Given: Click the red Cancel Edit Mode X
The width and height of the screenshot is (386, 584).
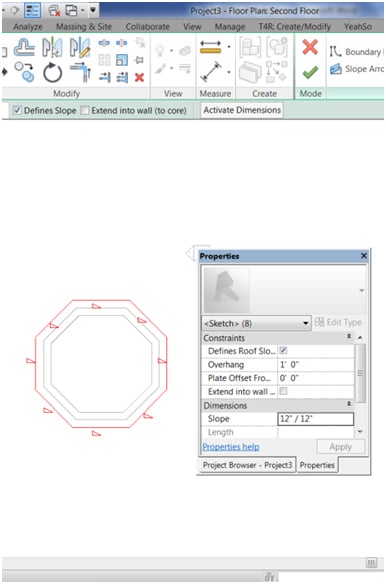Looking at the screenshot, I should pos(310,47).
